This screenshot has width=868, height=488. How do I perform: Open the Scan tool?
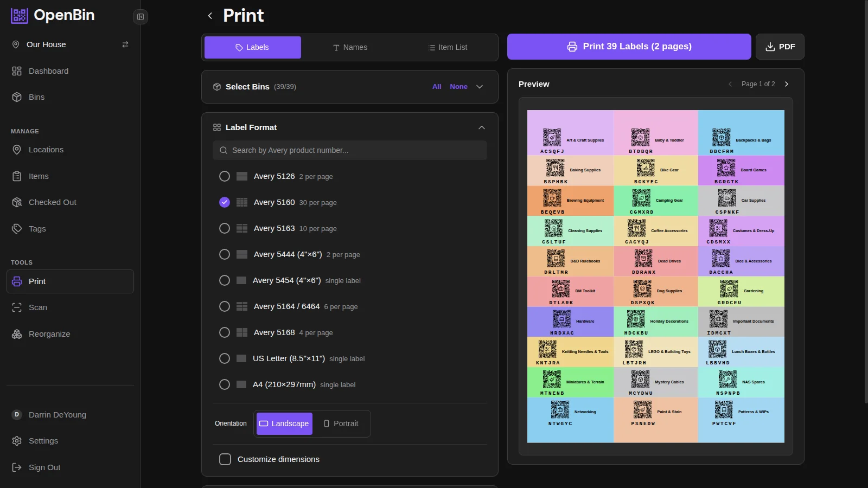[37, 307]
